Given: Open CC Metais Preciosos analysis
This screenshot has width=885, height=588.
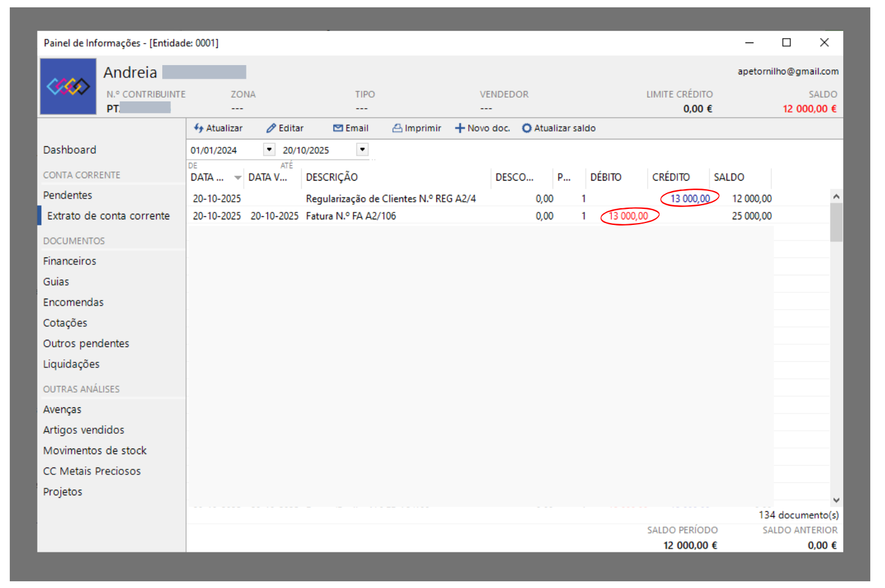Looking at the screenshot, I should (x=92, y=471).
